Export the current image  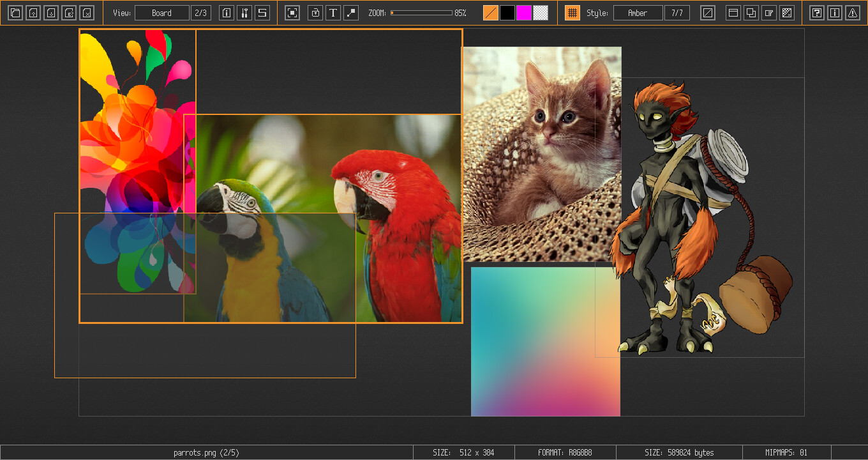pyautogui.click(x=69, y=12)
